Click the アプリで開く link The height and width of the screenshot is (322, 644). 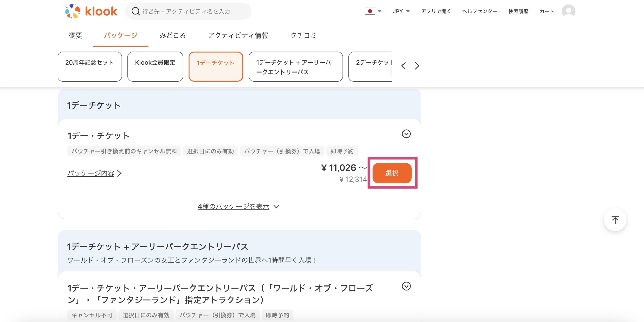[x=436, y=11]
